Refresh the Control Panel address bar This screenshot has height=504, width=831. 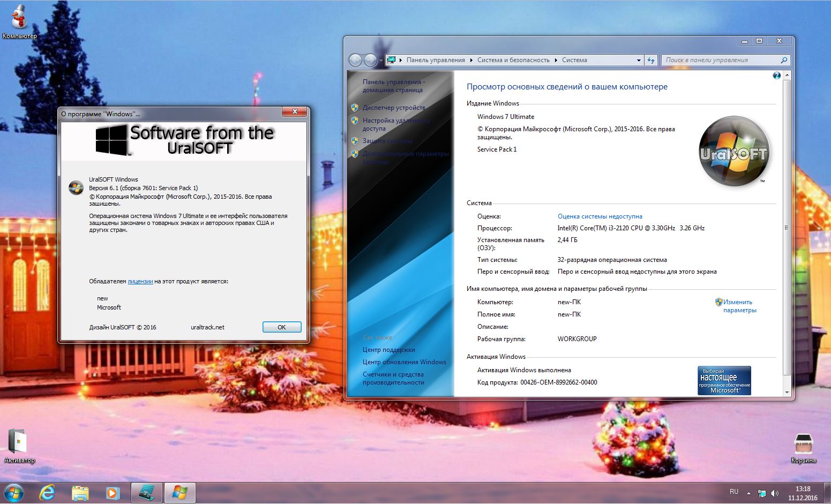651,60
